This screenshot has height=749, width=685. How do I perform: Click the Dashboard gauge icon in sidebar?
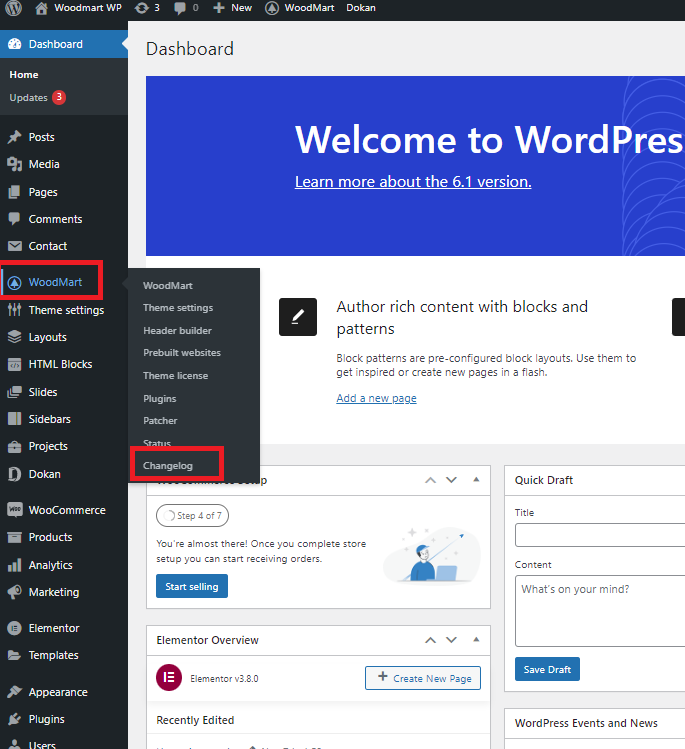(15, 44)
